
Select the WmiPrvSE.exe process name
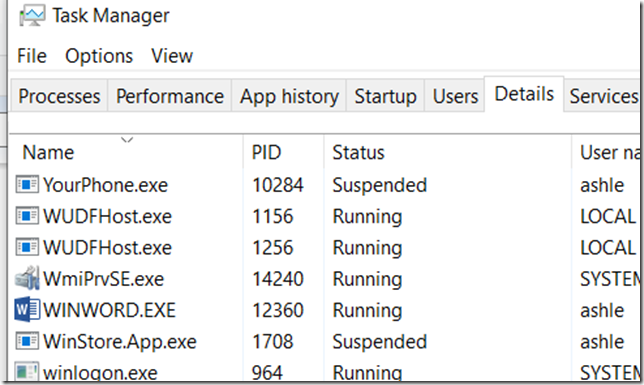point(104,279)
